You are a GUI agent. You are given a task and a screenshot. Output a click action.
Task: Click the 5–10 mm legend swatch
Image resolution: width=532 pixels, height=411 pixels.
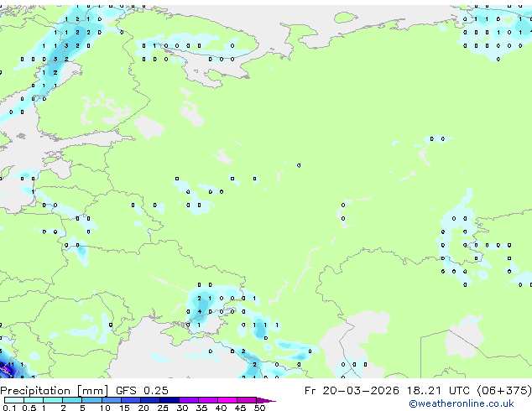(91, 400)
